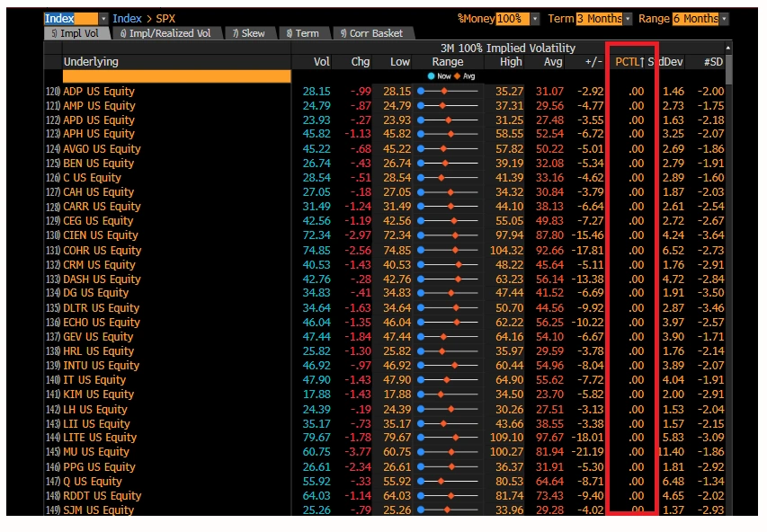This screenshot has height=532, width=767.
Task: Click the SPX breadcrumb link
Action: coord(165,19)
